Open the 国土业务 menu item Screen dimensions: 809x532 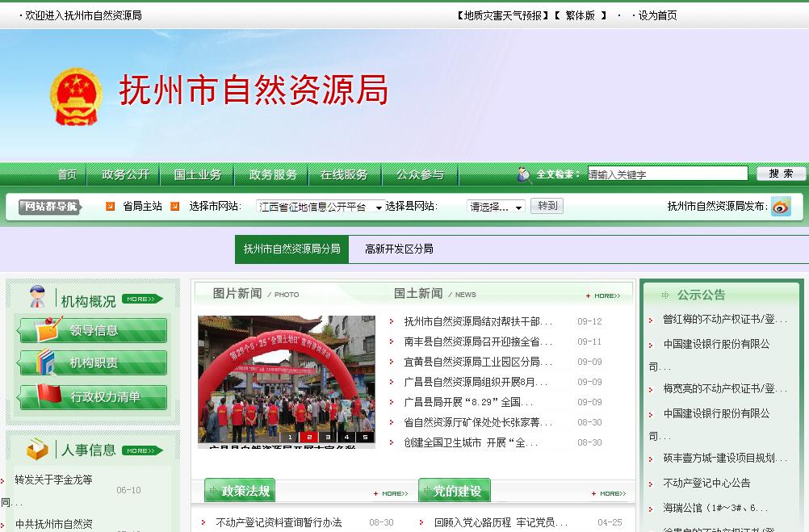[x=198, y=174]
